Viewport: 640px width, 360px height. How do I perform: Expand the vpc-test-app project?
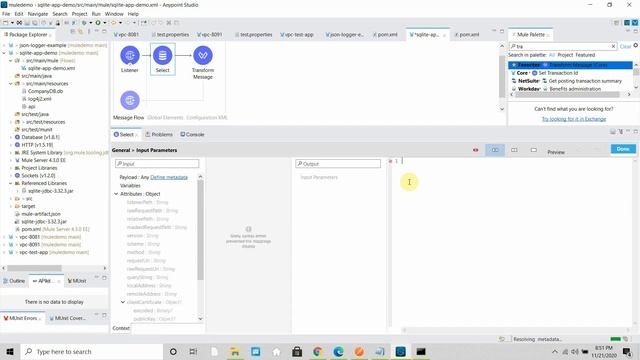point(4,253)
